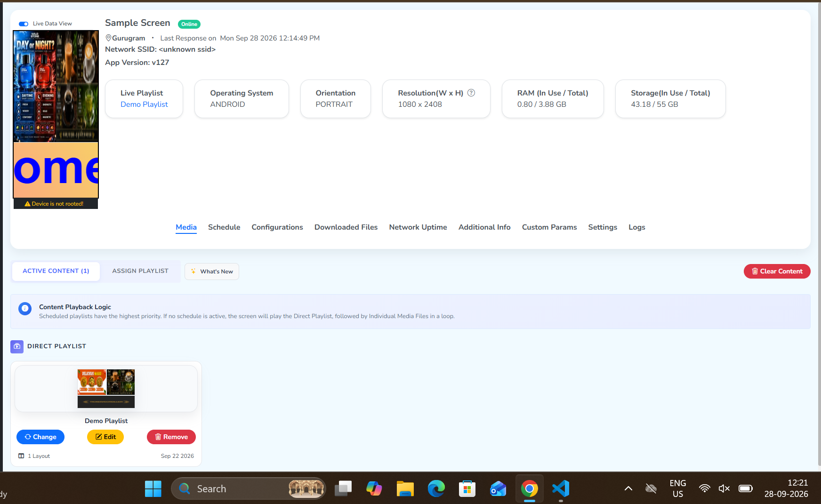Image resolution: width=821 pixels, height=504 pixels.
Task: Click the Resolution help question mark icon
Action: tap(471, 93)
